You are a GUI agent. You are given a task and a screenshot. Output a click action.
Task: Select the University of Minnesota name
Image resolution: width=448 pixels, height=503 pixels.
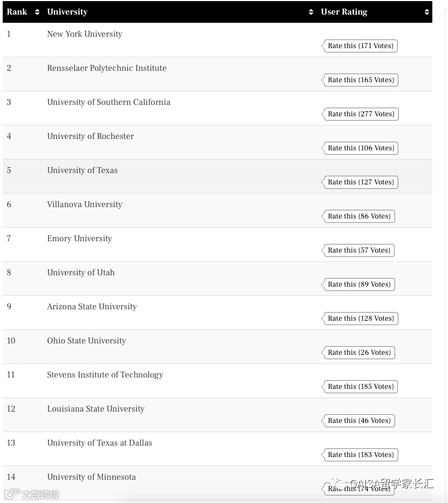[91, 477]
